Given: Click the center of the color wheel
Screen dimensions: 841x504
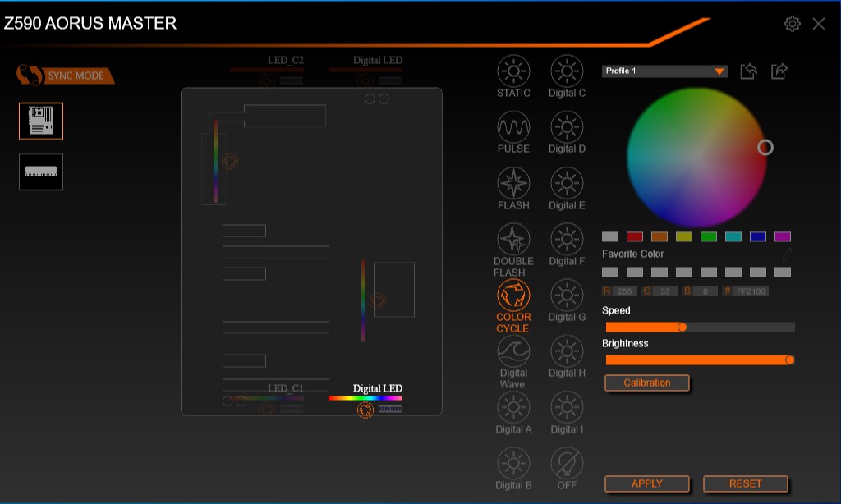Looking at the screenshot, I should point(696,157).
